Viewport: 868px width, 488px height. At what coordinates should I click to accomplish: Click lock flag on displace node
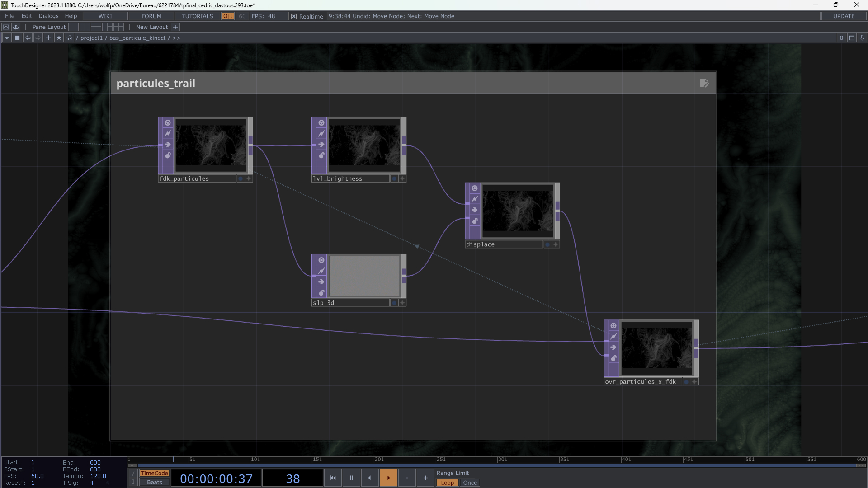coord(474,221)
